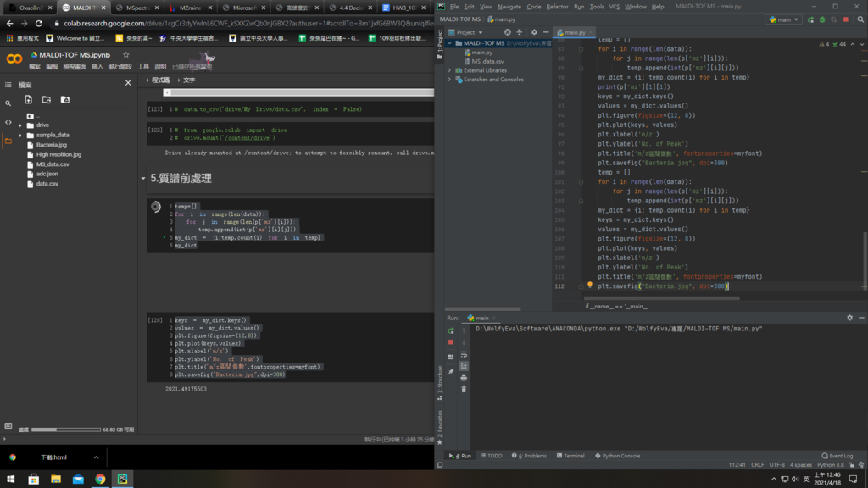868x488 pixels.
Task: Clear Run console output with the trash icon
Action: 464,390
